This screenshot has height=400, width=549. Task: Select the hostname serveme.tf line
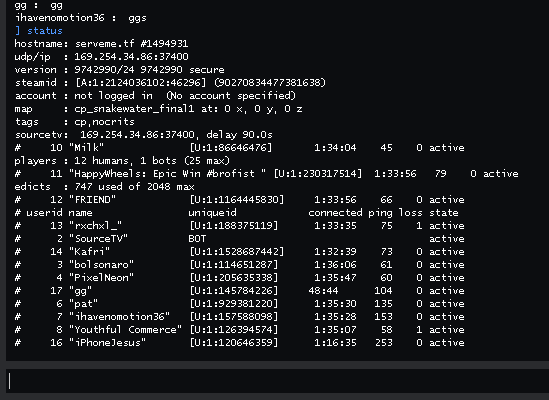(101, 44)
